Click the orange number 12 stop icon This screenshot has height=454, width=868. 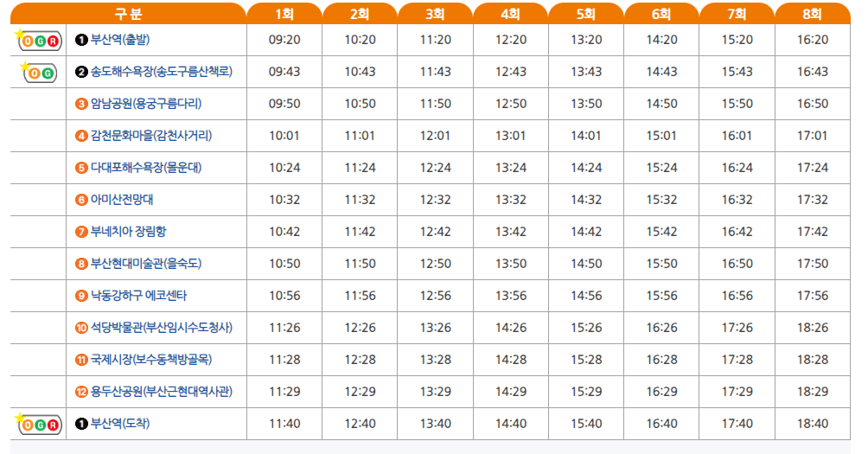click(81, 392)
